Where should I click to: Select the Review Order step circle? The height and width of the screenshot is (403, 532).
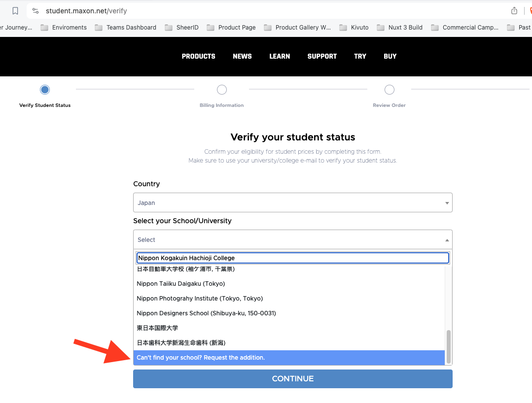pos(389,90)
